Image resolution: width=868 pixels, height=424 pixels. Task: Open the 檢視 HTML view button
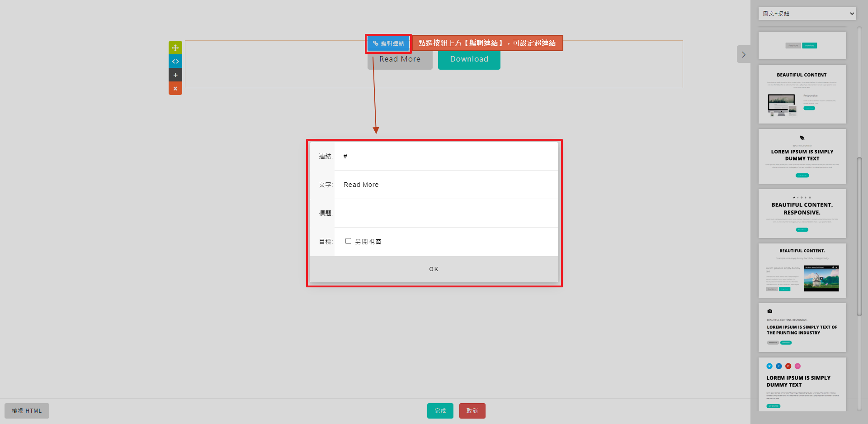pos(27,411)
